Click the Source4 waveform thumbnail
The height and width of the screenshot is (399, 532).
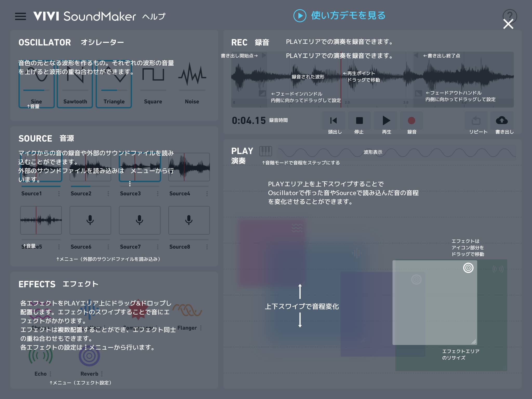pos(189,167)
